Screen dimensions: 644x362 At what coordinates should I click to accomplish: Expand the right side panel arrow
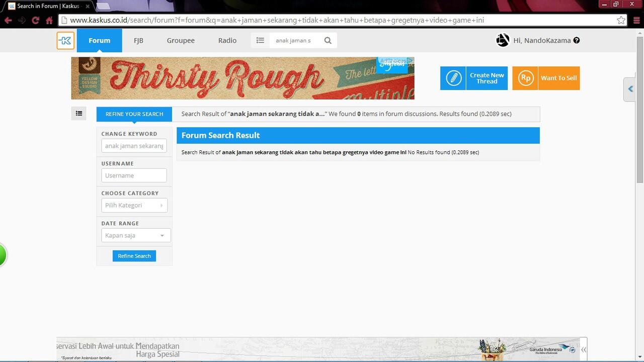tap(630, 89)
